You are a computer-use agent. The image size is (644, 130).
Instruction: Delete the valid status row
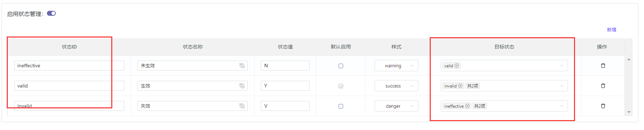click(x=603, y=86)
